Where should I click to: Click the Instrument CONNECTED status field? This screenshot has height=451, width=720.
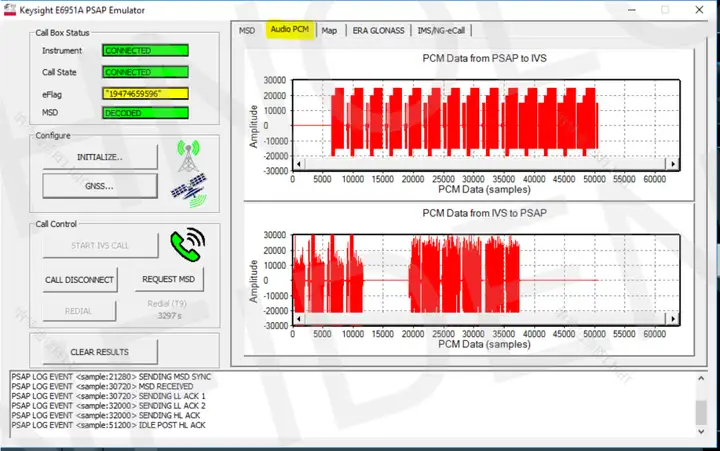coord(145,51)
